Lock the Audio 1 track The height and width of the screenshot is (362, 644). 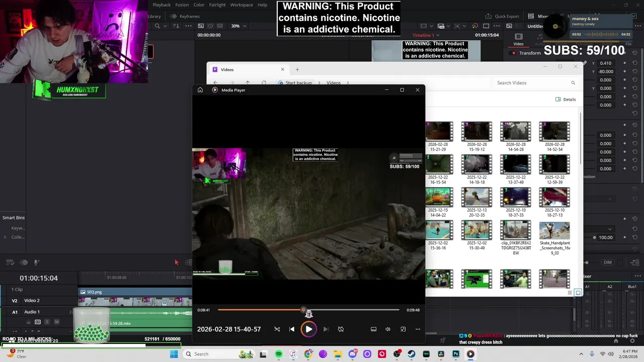28,322
